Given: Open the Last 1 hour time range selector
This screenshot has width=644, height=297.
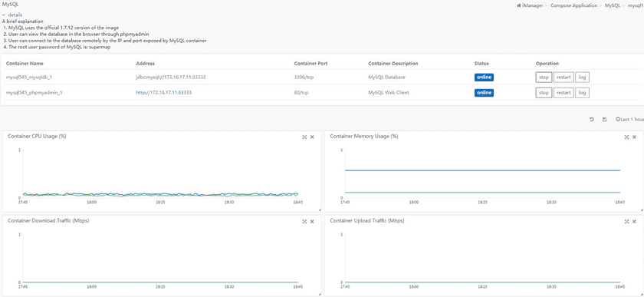Looking at the screenshot, I should pos(629,119).
